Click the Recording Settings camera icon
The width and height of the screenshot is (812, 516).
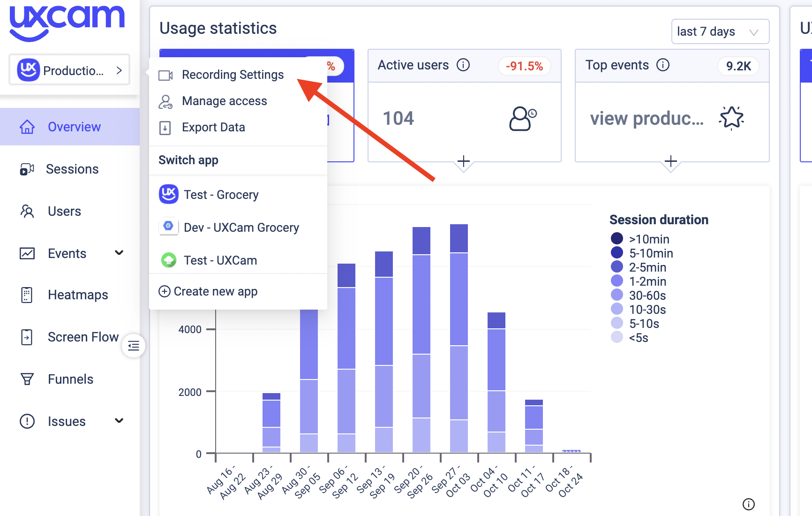165,75
